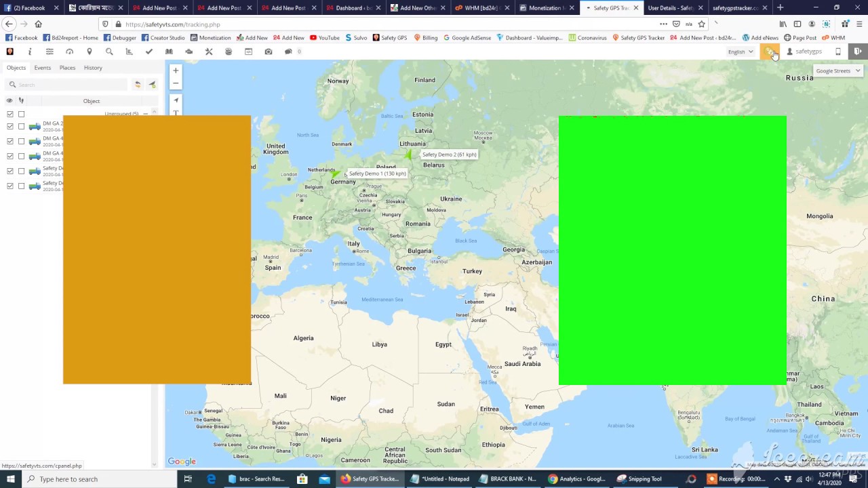The width and height of the screenshot is (868, 488).
Task: Click the browser address bar URL
Action: click(173, 24)
